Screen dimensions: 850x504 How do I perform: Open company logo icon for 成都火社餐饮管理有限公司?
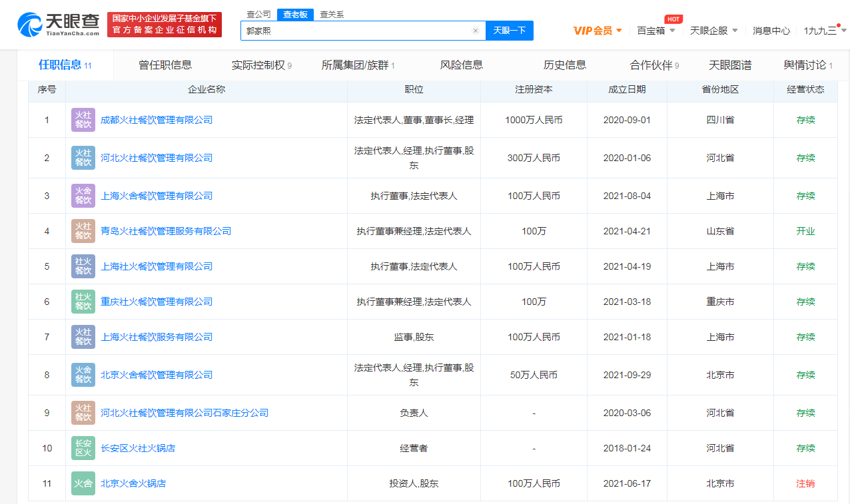point(83,120)
